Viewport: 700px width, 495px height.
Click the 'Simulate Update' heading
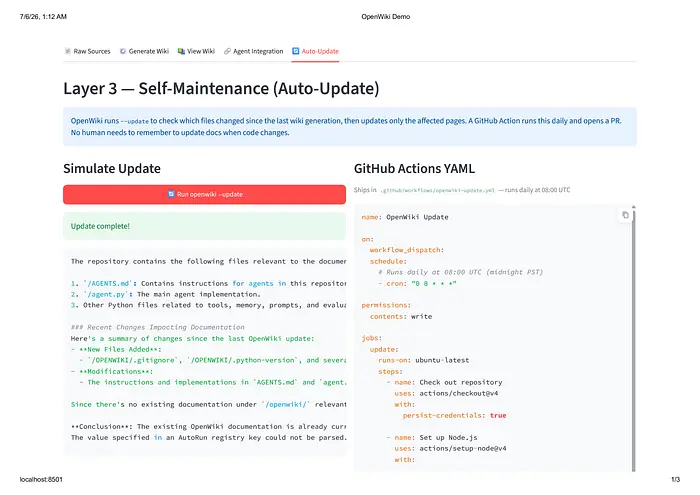point(112,169)
